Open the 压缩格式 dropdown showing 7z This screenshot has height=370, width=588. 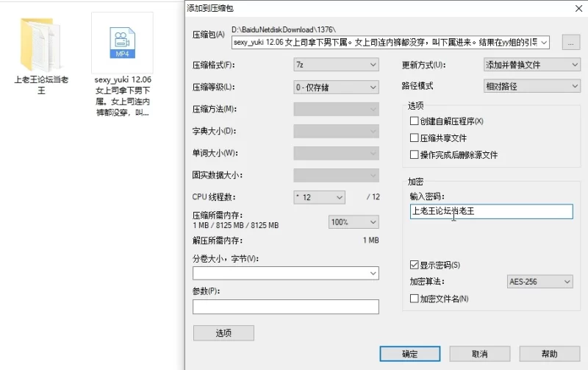tap(336, 65)
